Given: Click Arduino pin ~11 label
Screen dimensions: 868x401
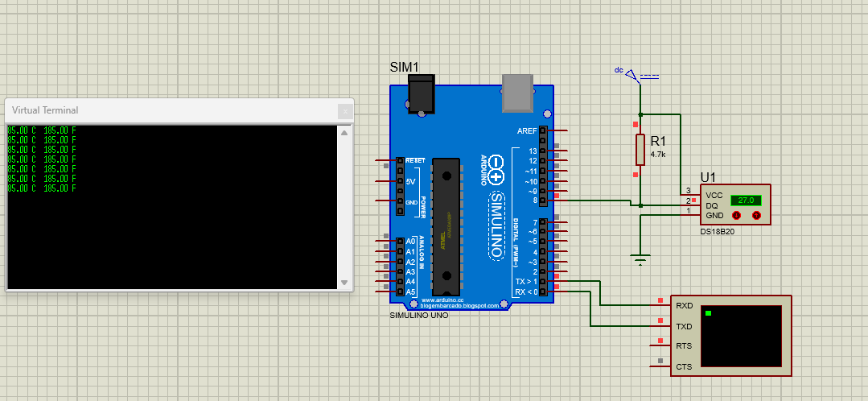Looking at the screenshot, I should coord(531,172).
